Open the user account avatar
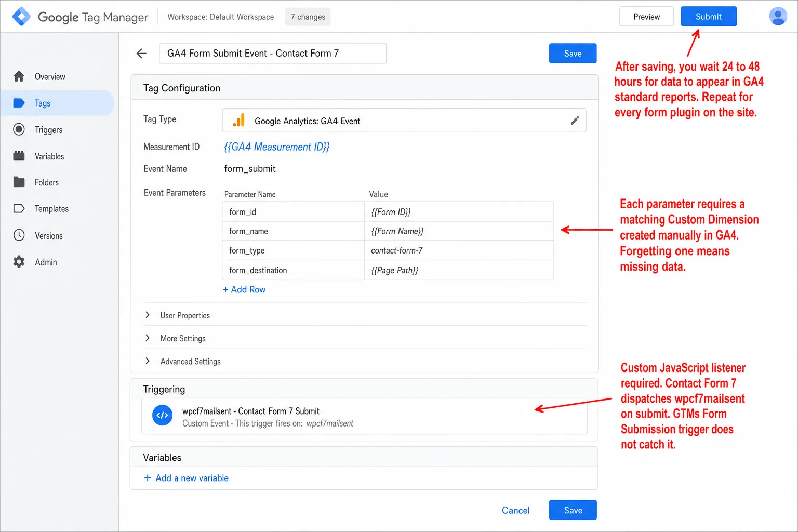The height and width of the screenshot is (532, 798). [x=778, y=16]
